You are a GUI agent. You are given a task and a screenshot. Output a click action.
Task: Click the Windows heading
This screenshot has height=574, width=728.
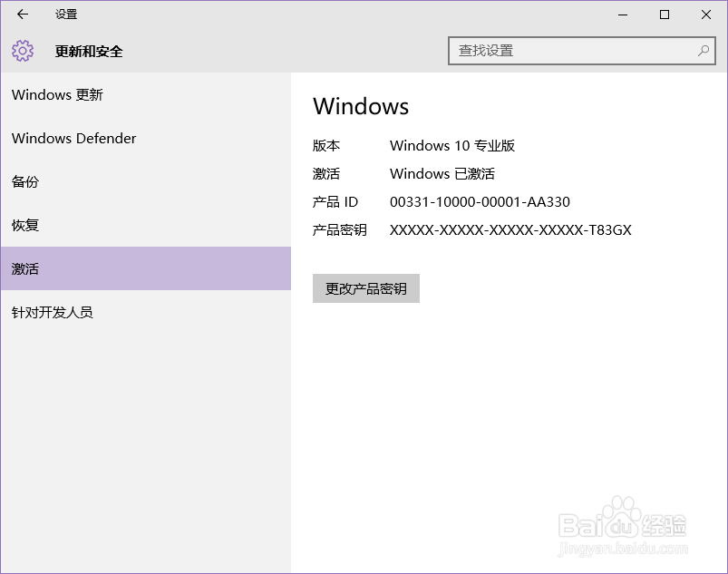pos(361,106)
